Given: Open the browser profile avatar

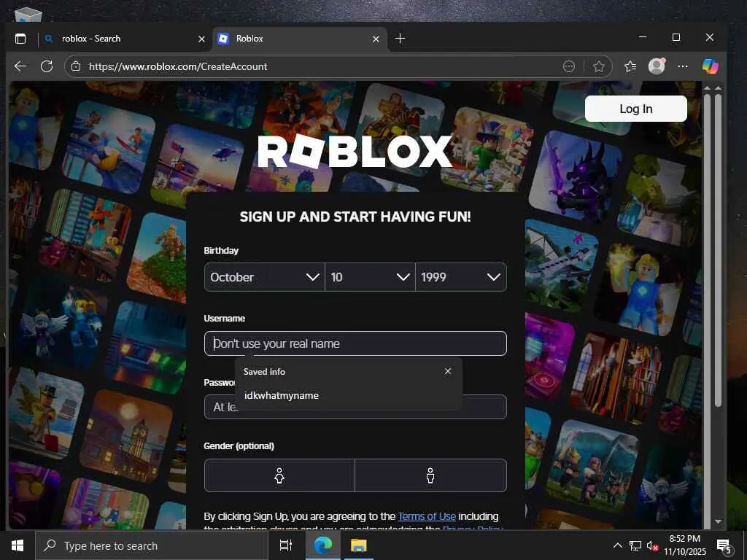Looking at the screenshot, I should [x=657, y=66].
